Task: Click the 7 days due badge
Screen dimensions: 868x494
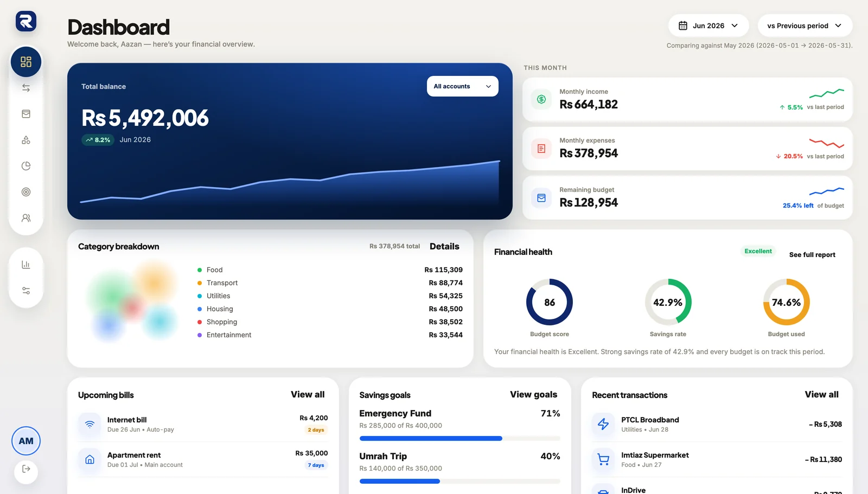Action: [316, 465]
